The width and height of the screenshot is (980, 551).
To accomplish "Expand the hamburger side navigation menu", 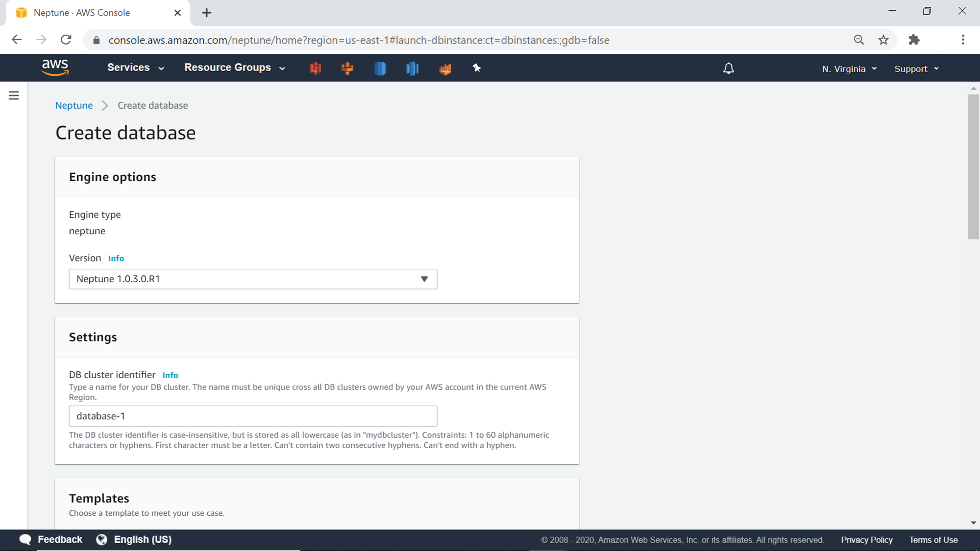I will coord(14,96).
